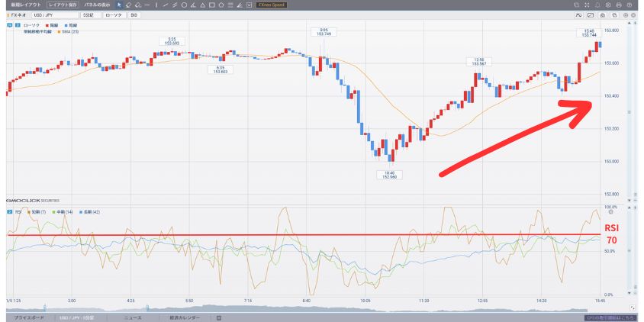The width and height of the screenshot is (644, 322).
Task: Select the rectangle drawing tool
Action: coord(211,5)
